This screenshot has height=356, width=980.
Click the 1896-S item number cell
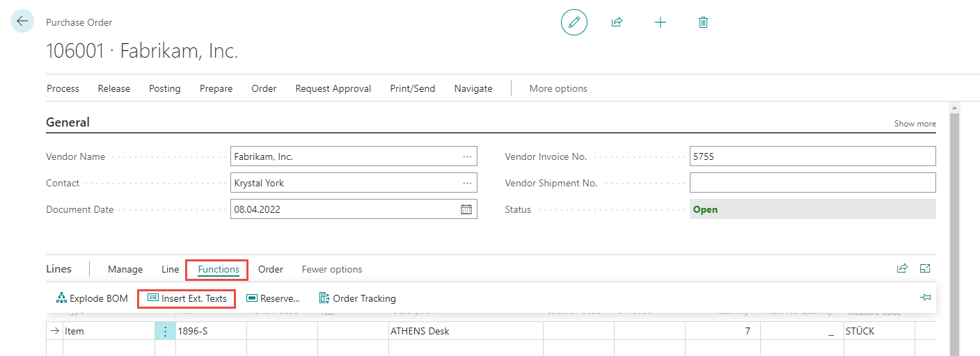211,332
